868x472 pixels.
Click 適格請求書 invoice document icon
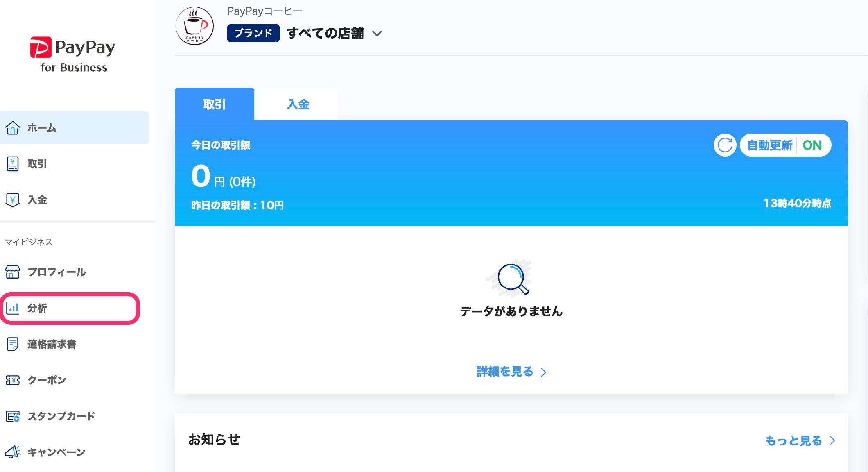click(13, 344)
